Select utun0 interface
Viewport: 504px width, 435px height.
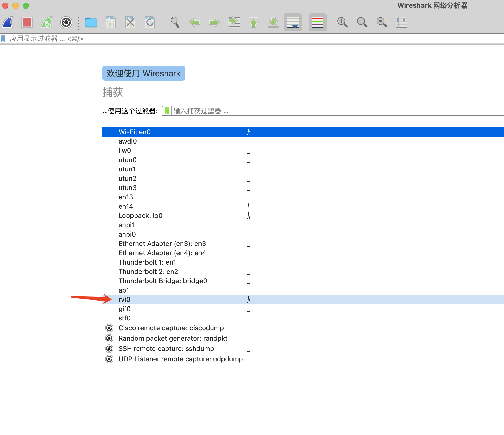pos(303,160)
